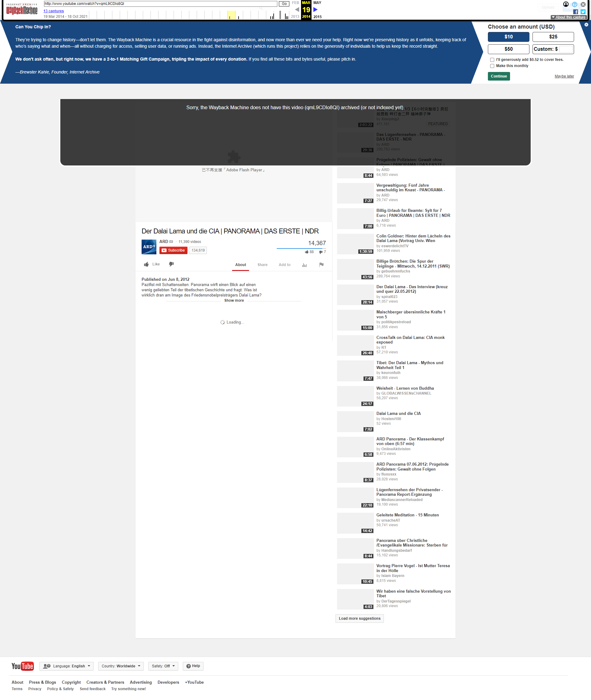Open the Creators & Partners footer link
Screen dimensions: 591x700
pyautogui.click(x=105, y=682)
